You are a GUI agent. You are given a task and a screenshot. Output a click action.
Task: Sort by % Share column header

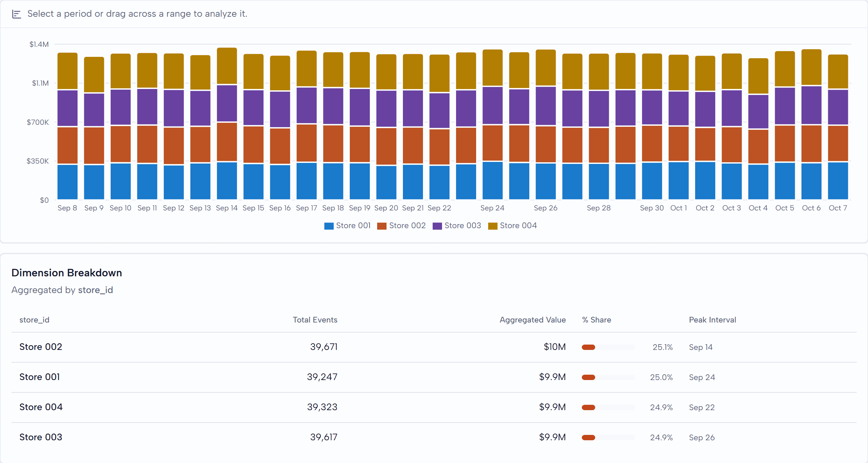click(596, 320)
